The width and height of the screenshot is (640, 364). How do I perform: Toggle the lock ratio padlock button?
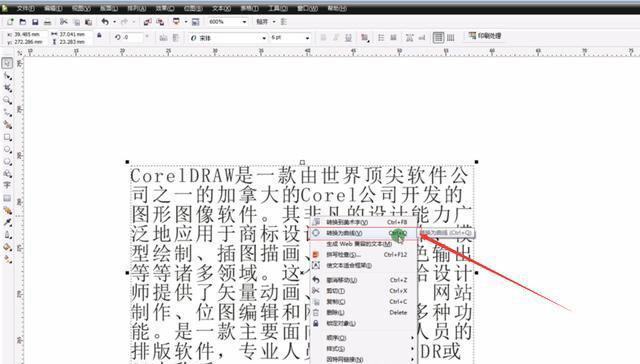point(99,36)
